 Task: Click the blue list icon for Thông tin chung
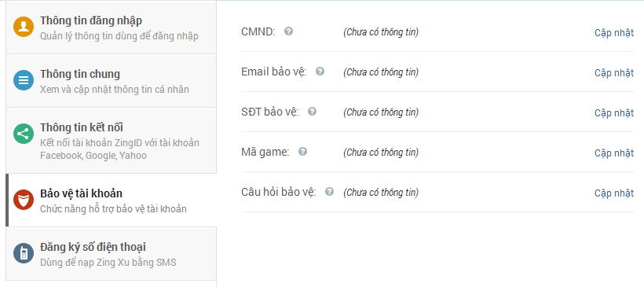coord(24,80)
